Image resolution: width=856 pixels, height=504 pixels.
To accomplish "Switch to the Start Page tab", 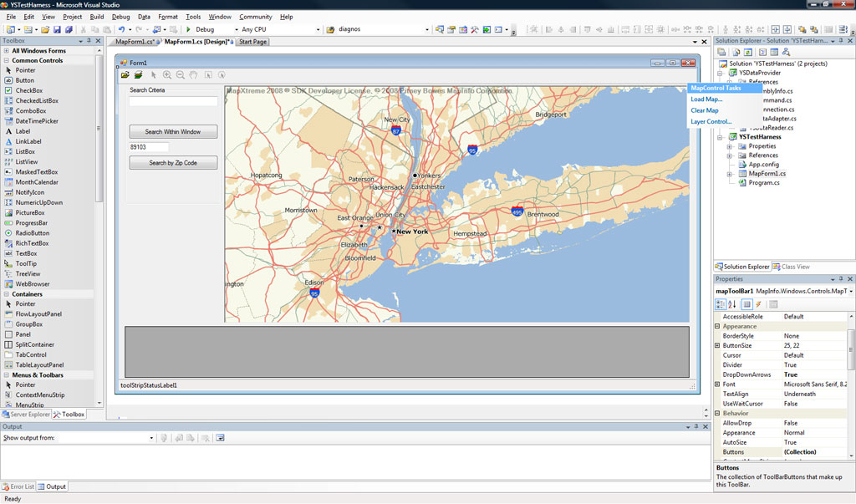I will (252, 42).
